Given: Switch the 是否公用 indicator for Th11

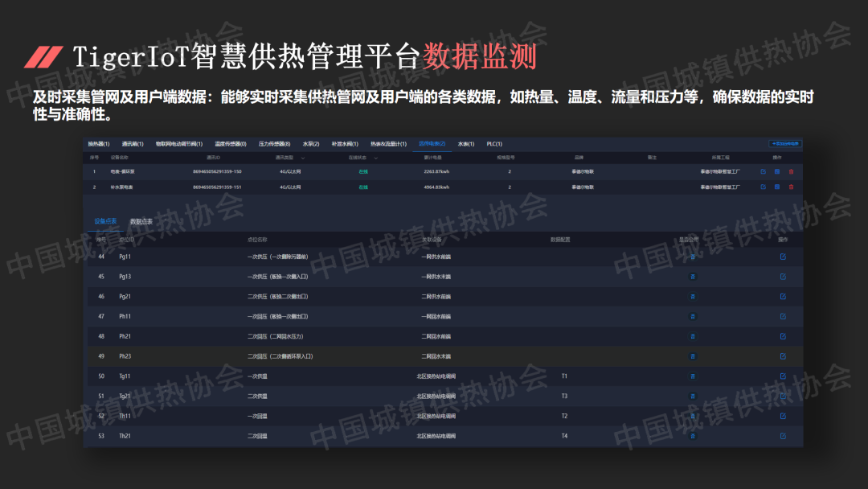Looking at the screenshot, I should pyautogui.click(x=692, y=416).
